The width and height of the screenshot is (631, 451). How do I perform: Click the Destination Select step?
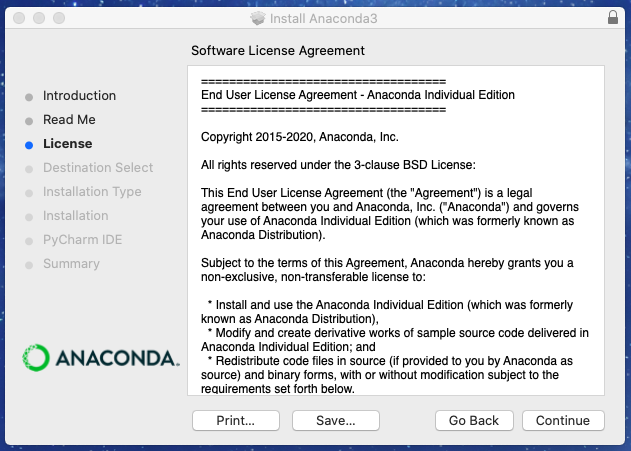(x=98, y=168)
